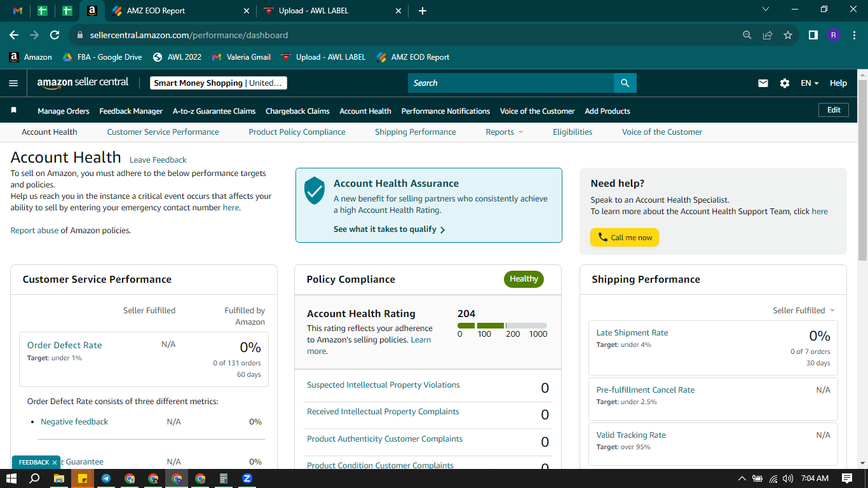
Task: Click the Leave Feedback link
Action: [x=158, y=160]
